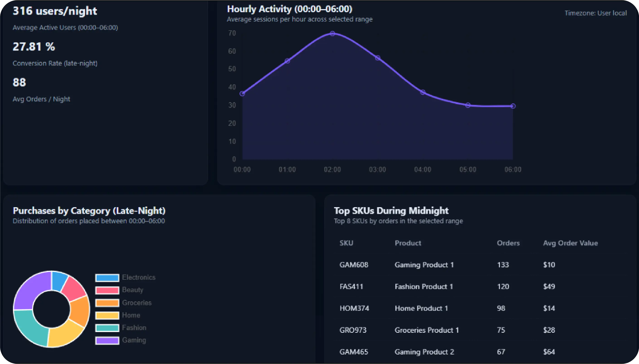Hide the Home category in legend
Viewport: 639px width, 364px height.
point(107,315)
